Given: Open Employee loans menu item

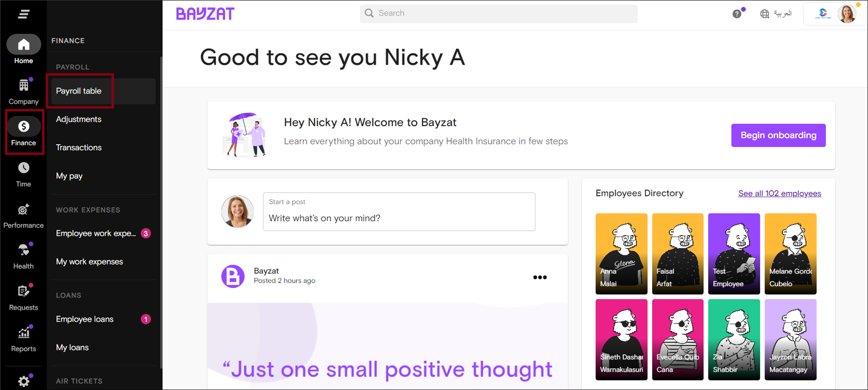Looking at the screenshot, I should tap(85, 319).
